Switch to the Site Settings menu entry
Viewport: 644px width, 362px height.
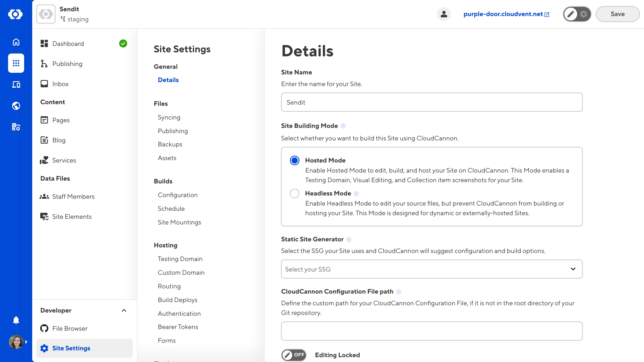pyautogui.click(x=71, y=348)
